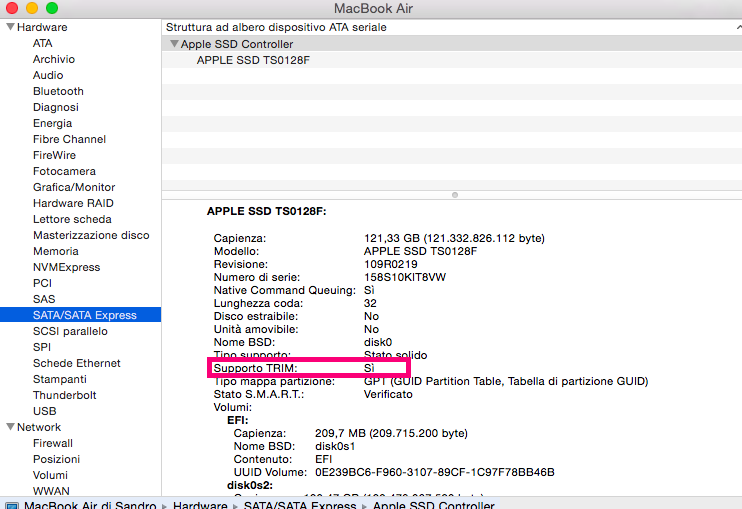This screenshot has height=509, width=742.
Task: Choose NVMExpress in the sidebar
Action: tap(67, 267)
